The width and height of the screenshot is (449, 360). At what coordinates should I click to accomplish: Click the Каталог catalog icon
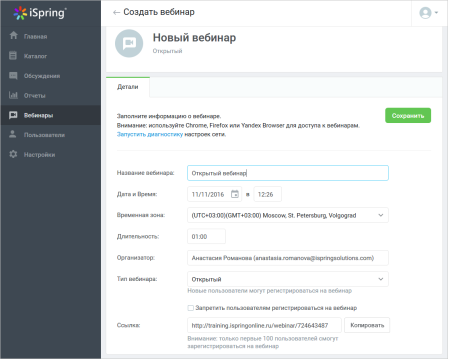(x=13, y=56)
